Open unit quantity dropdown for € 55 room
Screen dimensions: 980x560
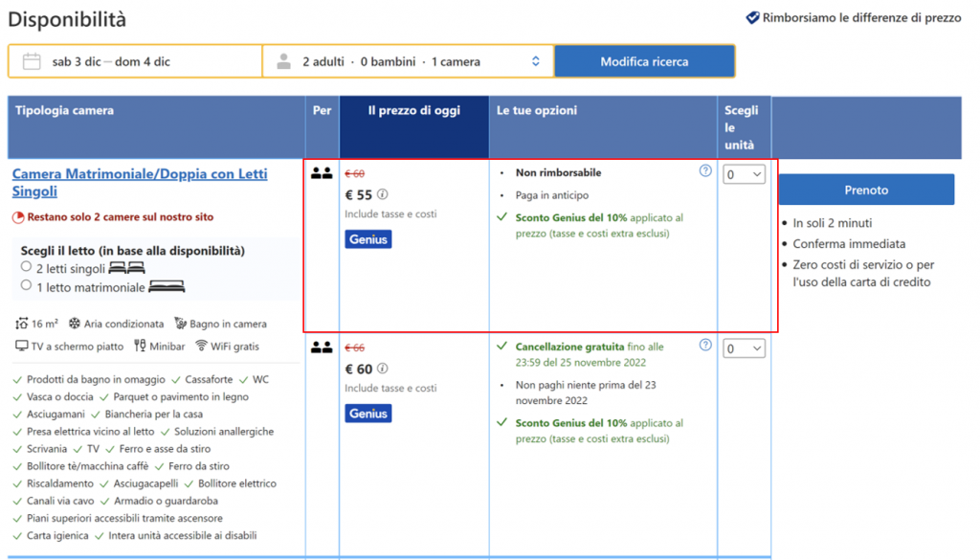pos(744,174)
